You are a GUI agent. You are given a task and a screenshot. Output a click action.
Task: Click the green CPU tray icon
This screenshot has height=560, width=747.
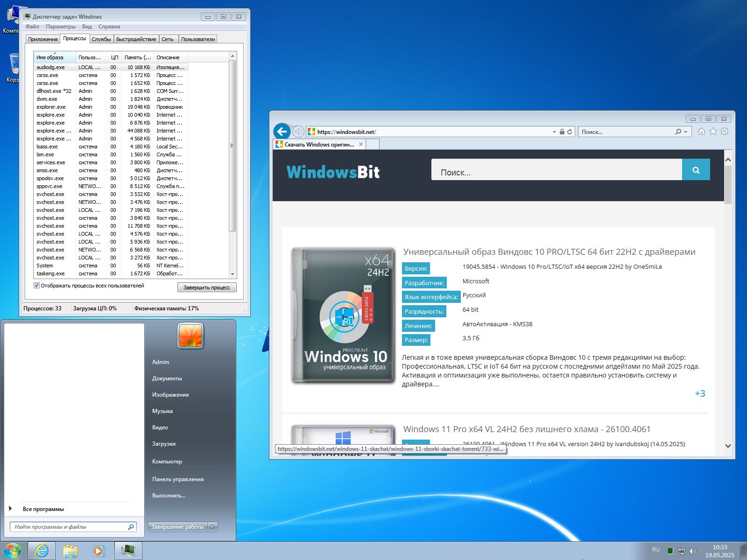tap(670, 551)
